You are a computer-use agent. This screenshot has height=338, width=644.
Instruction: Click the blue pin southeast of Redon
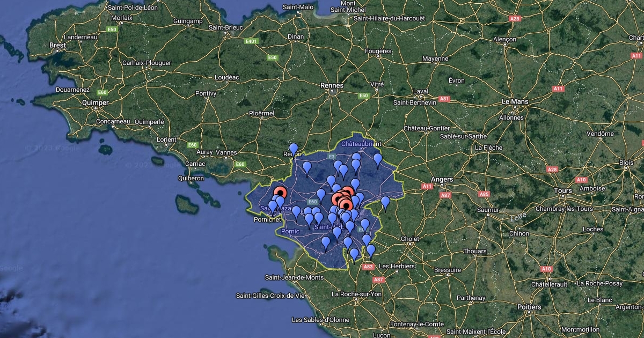click(x=307, y=167)
